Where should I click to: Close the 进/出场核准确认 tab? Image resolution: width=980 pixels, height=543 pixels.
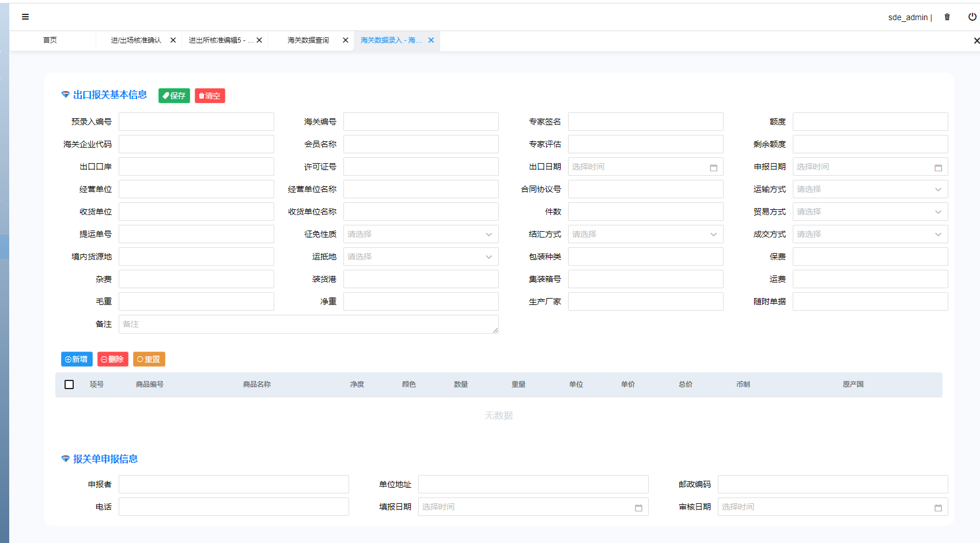(173, 40)
